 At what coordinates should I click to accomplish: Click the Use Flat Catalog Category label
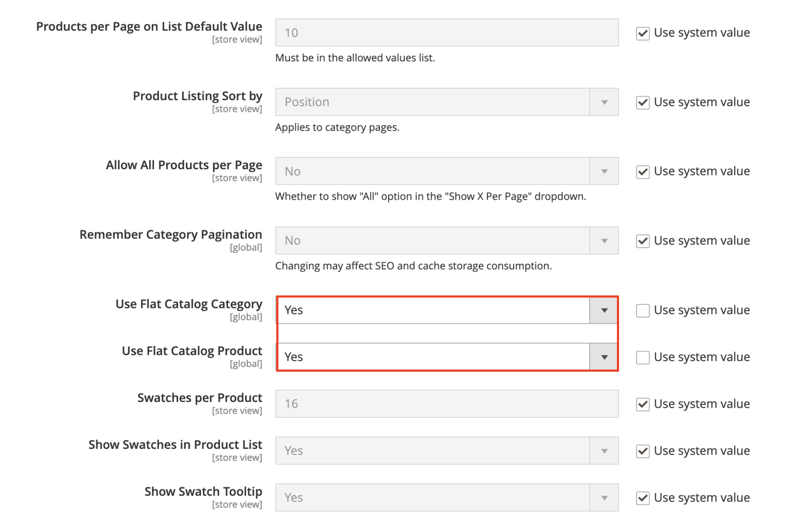tap(188, 304)
